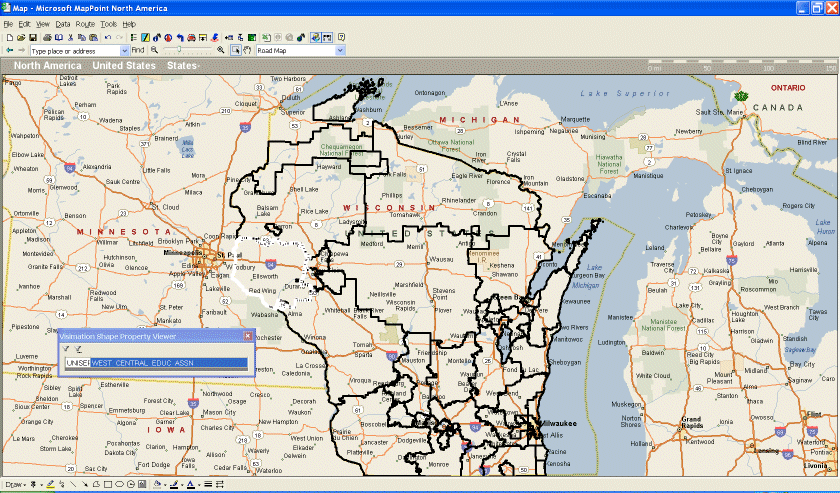
Task: Click the Find Nearby Places icon
Action: pos(157,38)
